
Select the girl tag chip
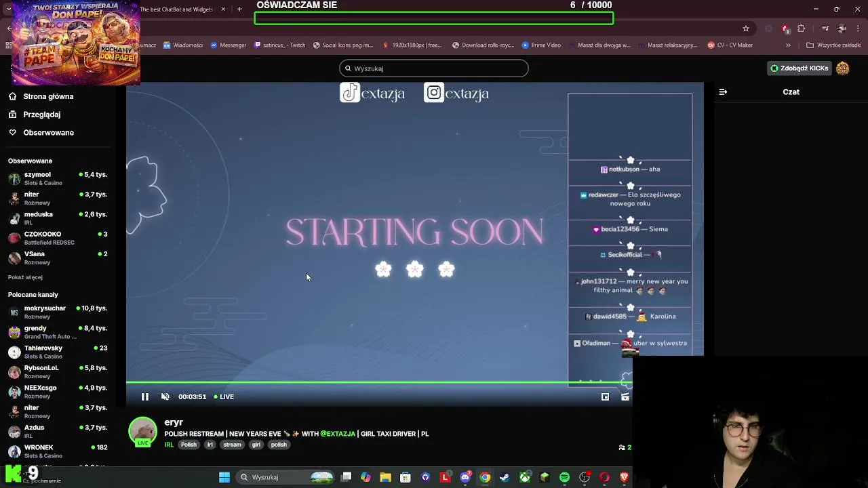(256, 445)
